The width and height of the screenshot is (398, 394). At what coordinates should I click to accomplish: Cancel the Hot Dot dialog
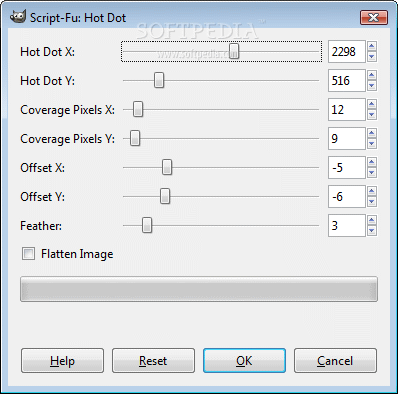[x=335, y=361]
